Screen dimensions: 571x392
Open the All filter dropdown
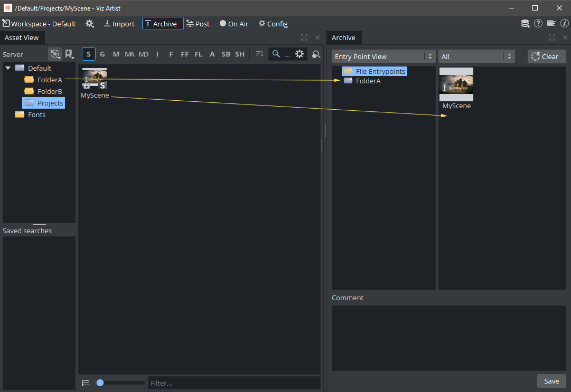(x=476, y=56)
